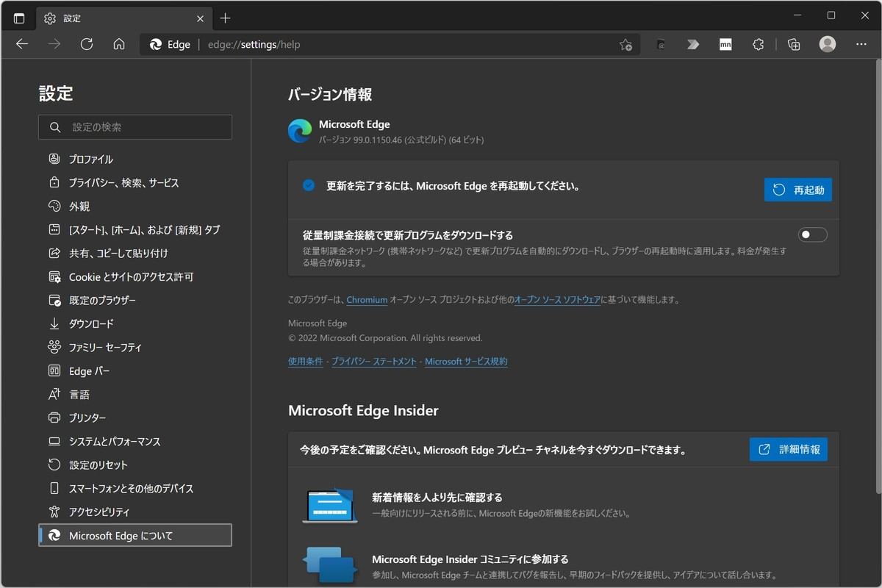Screen dimensions: 882x588
Task: Open the Microsoft サービス規約 link
Action: [466, 362]
